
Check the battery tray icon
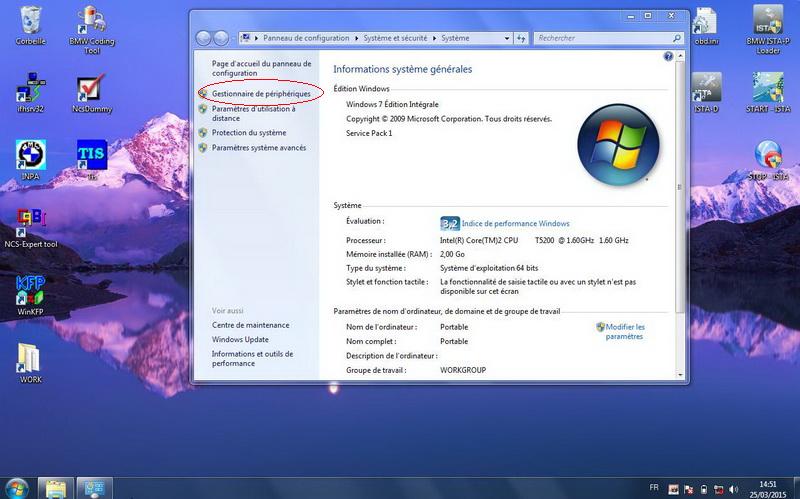click(x=704, y=489)
